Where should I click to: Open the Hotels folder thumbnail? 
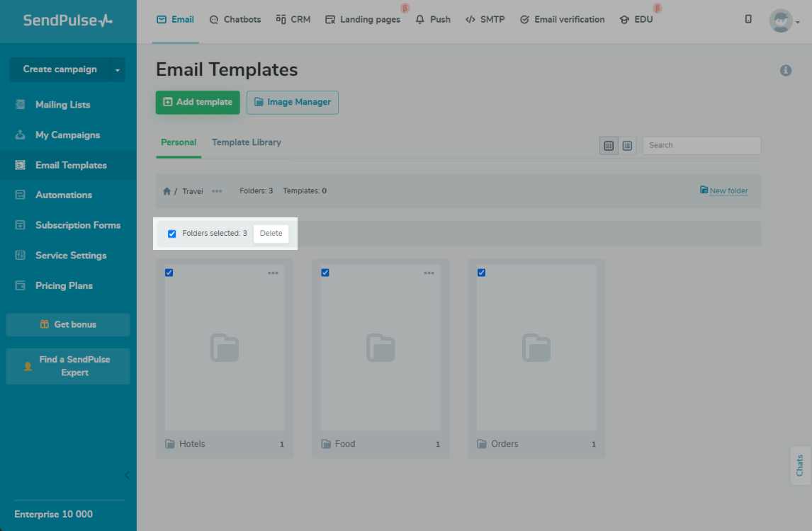click(x=225, y=348)
